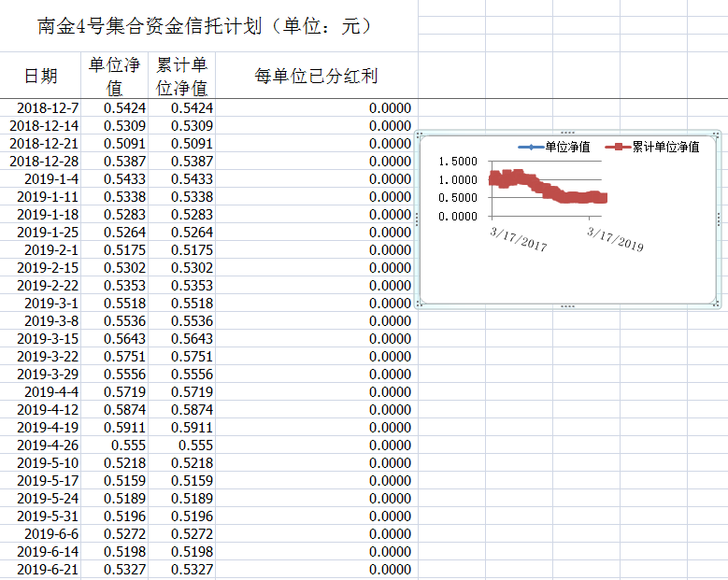Click the 0.0000 chart axis label

tap(458, 217)
